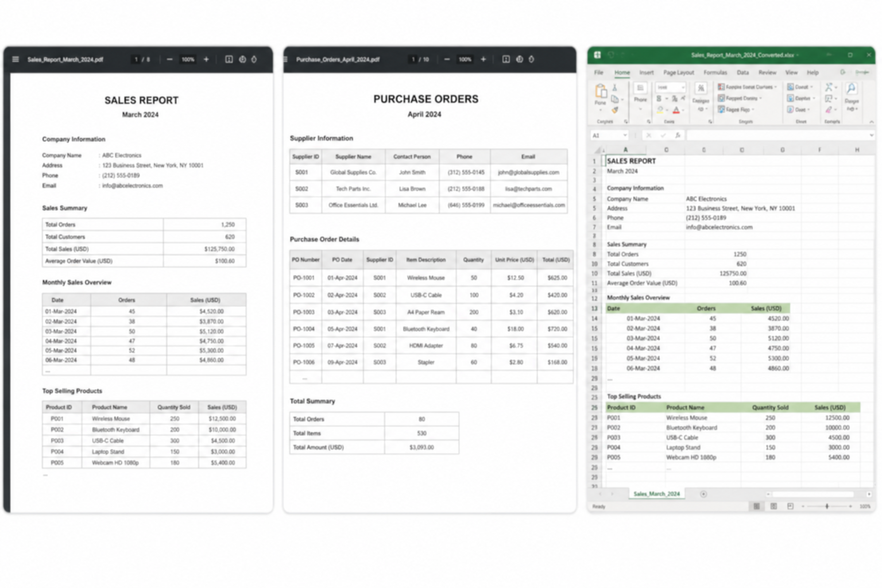Select the Format Painter brush icon
This screenshot has width=882, height=588.
click(614, 110)
